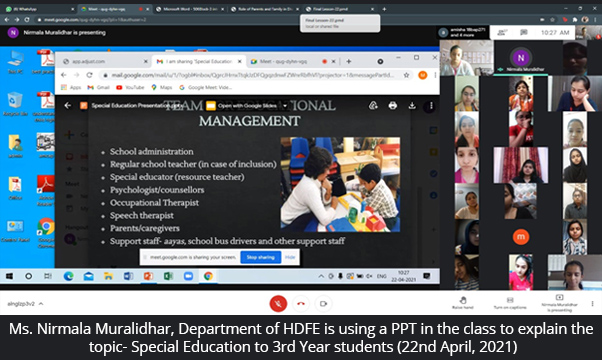
Task: Open new tab in shared Chrome window
Action: pyautogui.click(x=349, y=61)
